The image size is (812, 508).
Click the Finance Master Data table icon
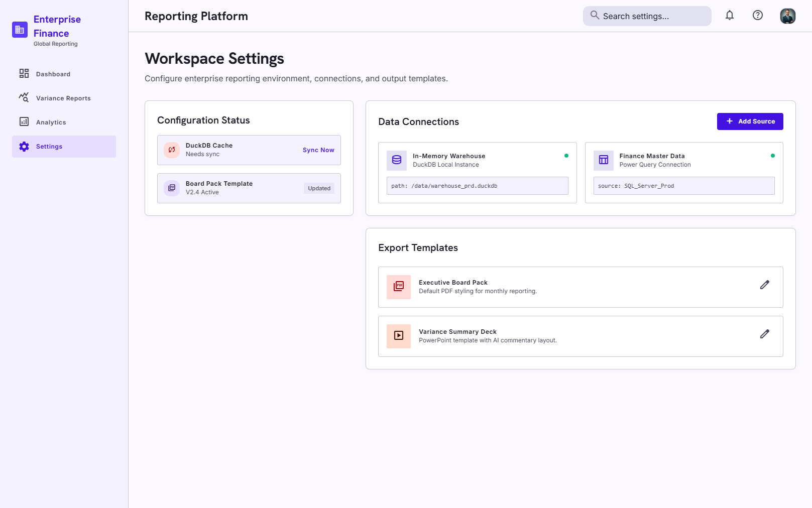pos(604,160)
